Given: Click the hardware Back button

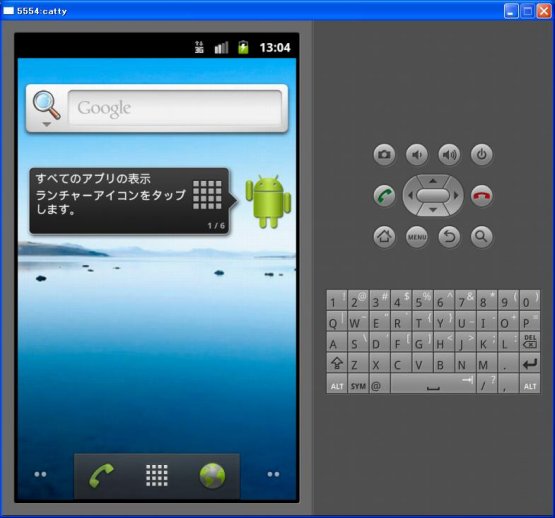Looking at the screenshot, I should click(449, 237).
